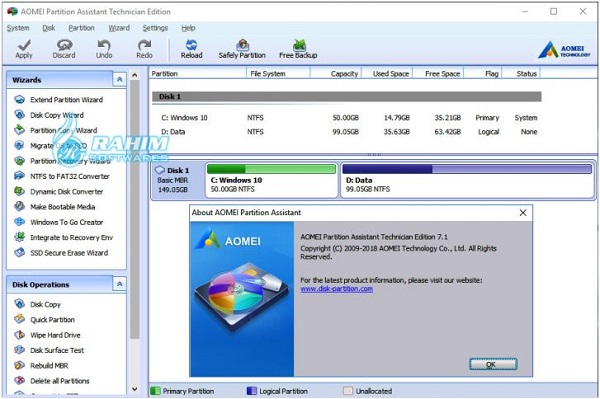Click the Used Space column header
Viewport: 600px width, 399px height.
386,73
